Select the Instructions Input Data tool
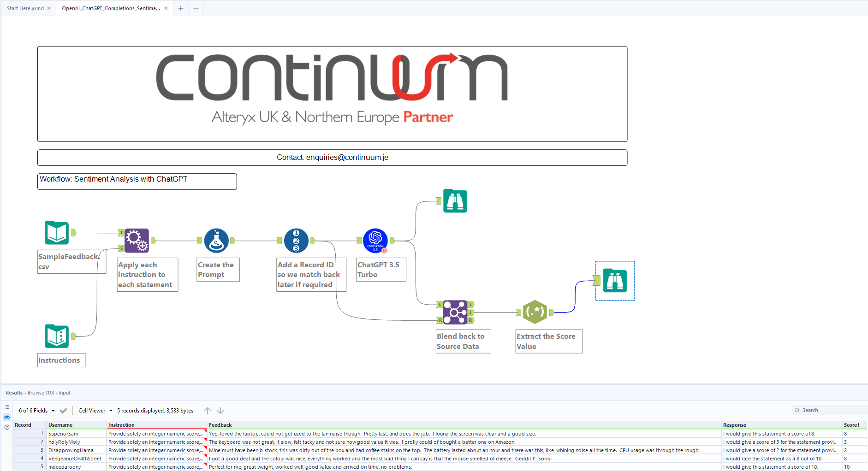Viewport: 868px width, 471px height. coord(56,336)
